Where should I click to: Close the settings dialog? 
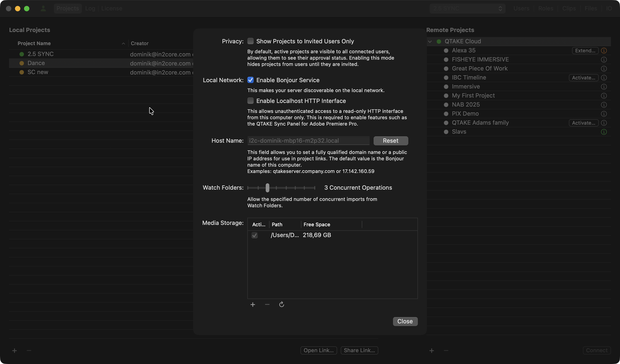pyautogui.click(x=405, y=322)
